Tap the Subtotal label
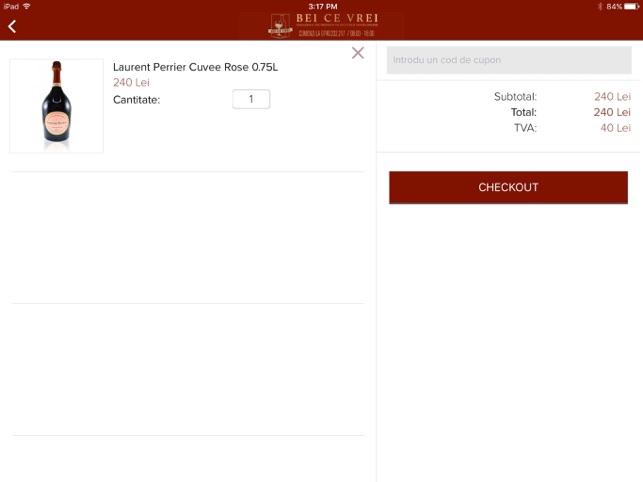Image resolution: width=643 pixels, height=482 pixels. [515, 96]
